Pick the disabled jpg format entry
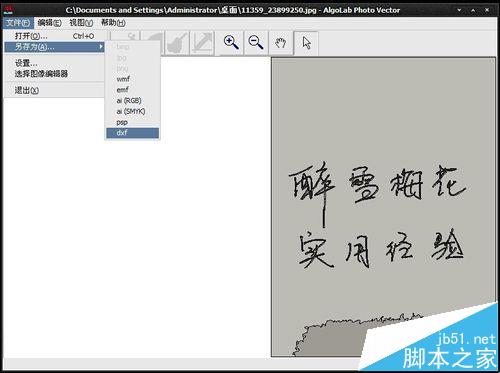This screenshot has width=500, height=373. coord(133,58)
